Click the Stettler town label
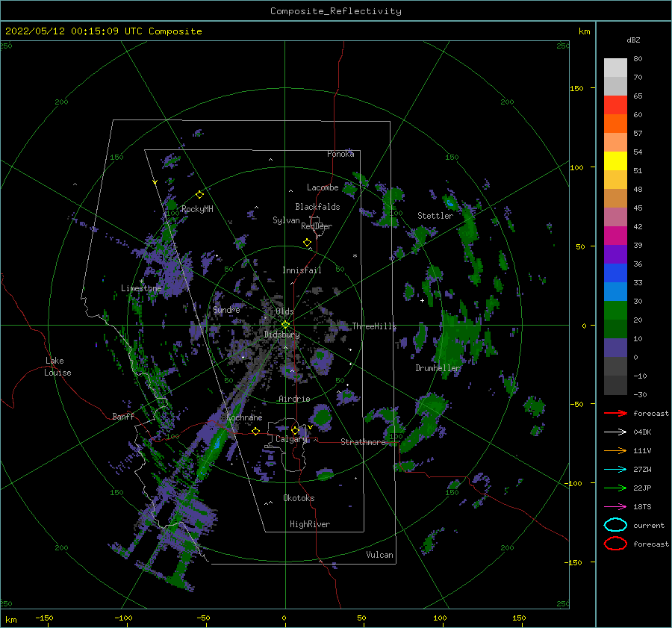This screenshot has width=672, height=628. pyautogui.click(x=435, y=216)
